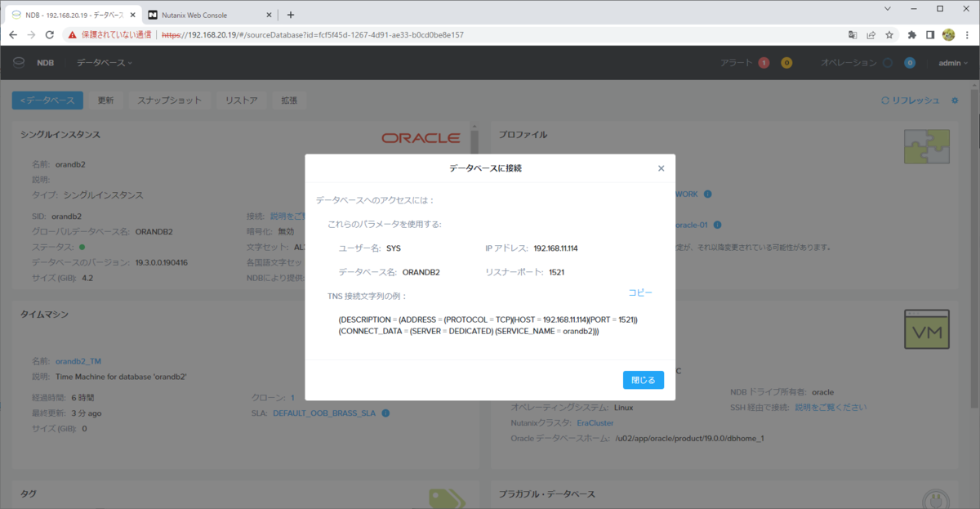Click the info icon beside DEFAULT_OOB_BRASS_SLA
The image size is (980, 509).
click(385, 413)
